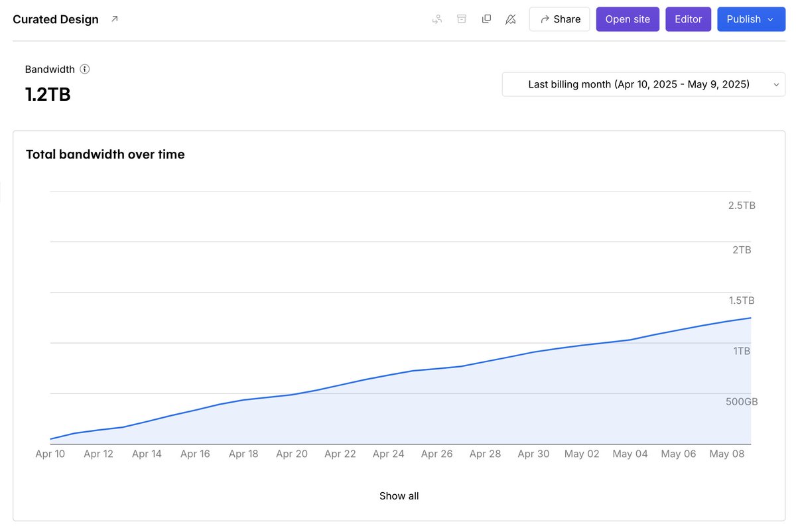Click the Apr 10 axis label
The height and width of the screenshot is (532, 796).
click(50, 454)
